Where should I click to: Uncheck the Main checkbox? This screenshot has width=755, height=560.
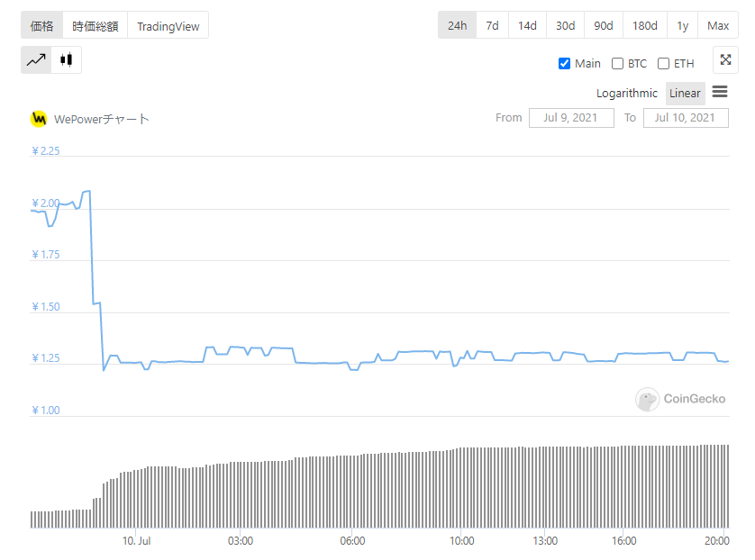[564, 64]
